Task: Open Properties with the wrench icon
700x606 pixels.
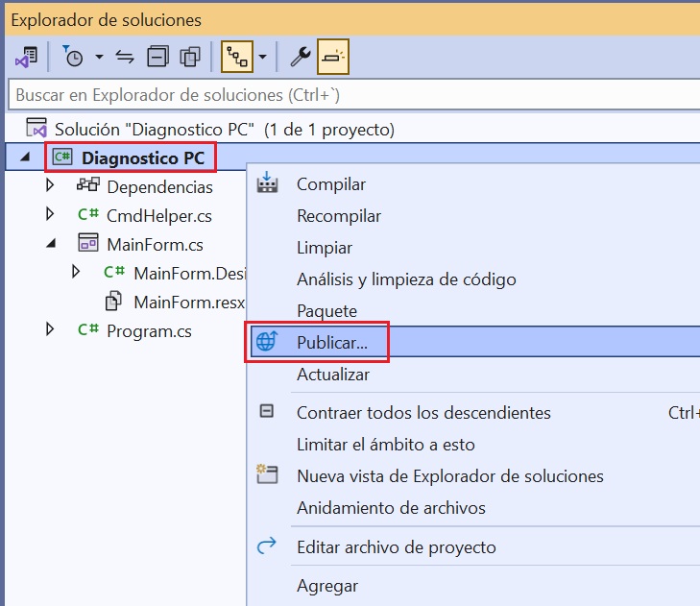Action: click(301, 58)
